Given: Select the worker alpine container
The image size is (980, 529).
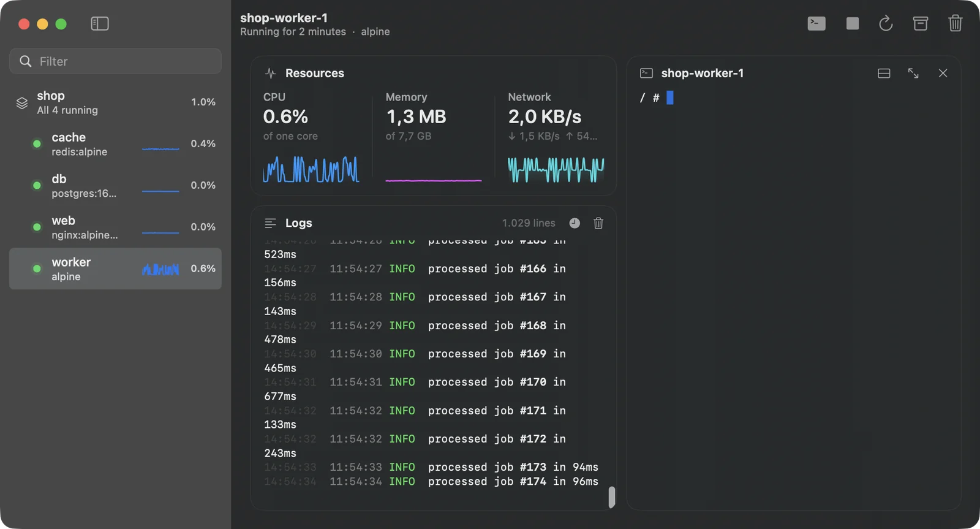Looking at the screenshot, I should coord(115,268).
